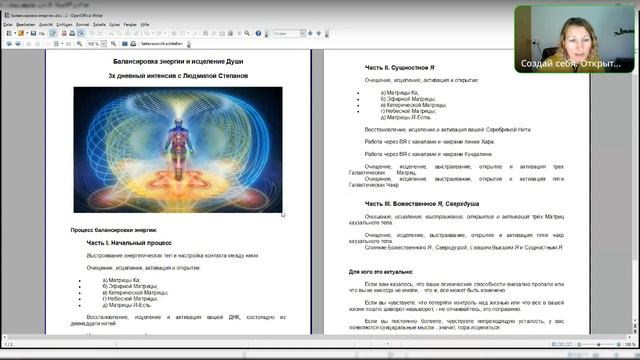Click Zoom In magnifier in preview toolbar
Viewport: 640px width, 360px height.
80,44
